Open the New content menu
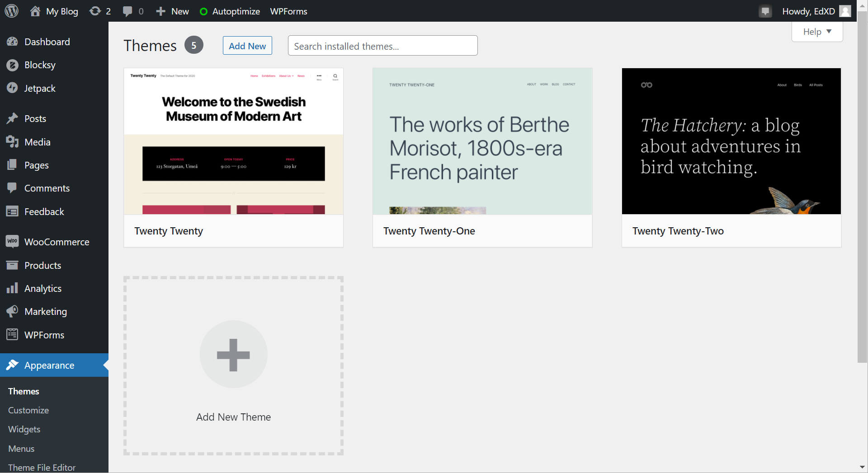Image resolution: width=868 pixels, height=473 pixels. click(172, 11)
